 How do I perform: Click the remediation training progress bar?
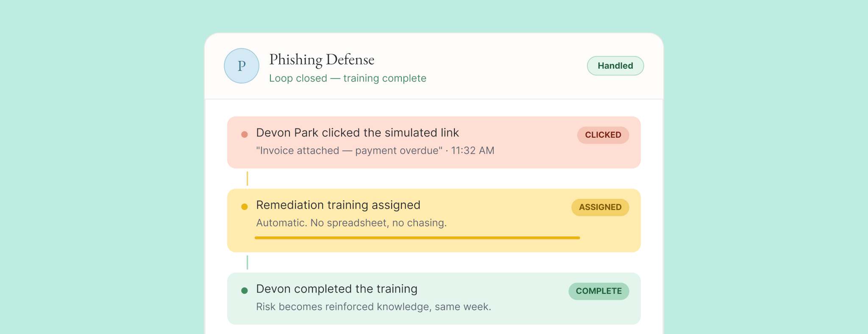tap(417, 238)
